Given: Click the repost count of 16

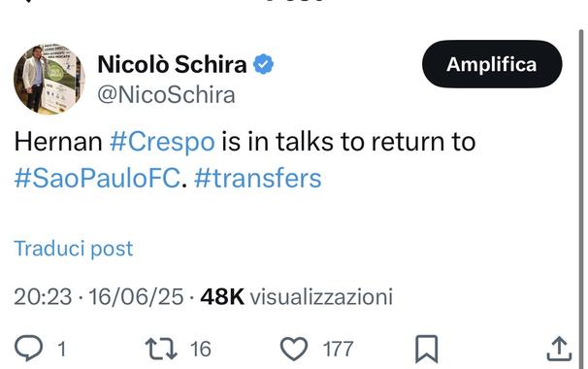Looking at the screenshot, I should click(x=201, y=350).
